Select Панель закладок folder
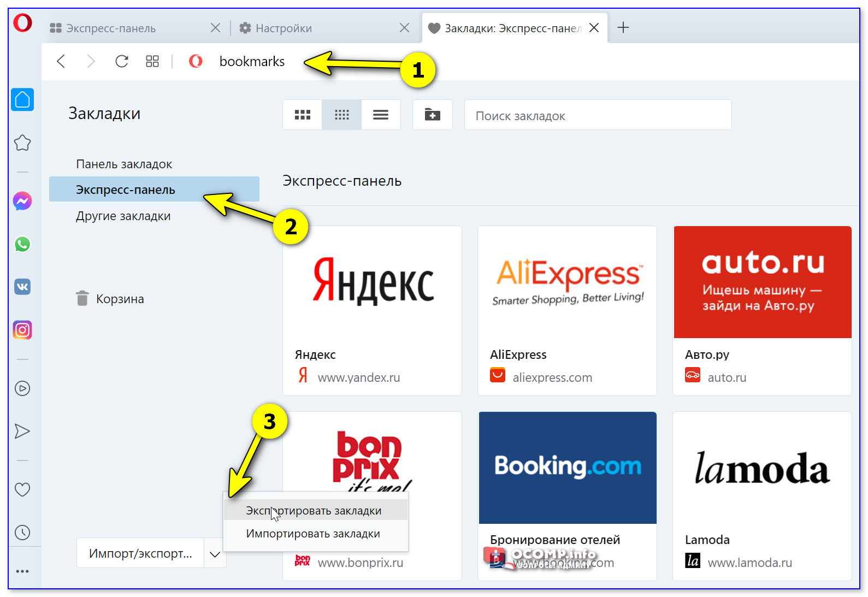 coord(124,164)
